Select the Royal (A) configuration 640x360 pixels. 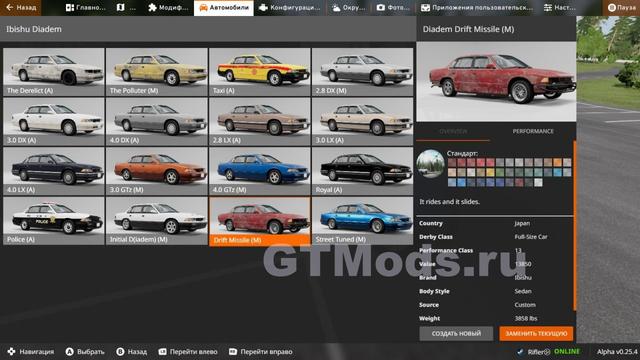(x=362, y=171)
